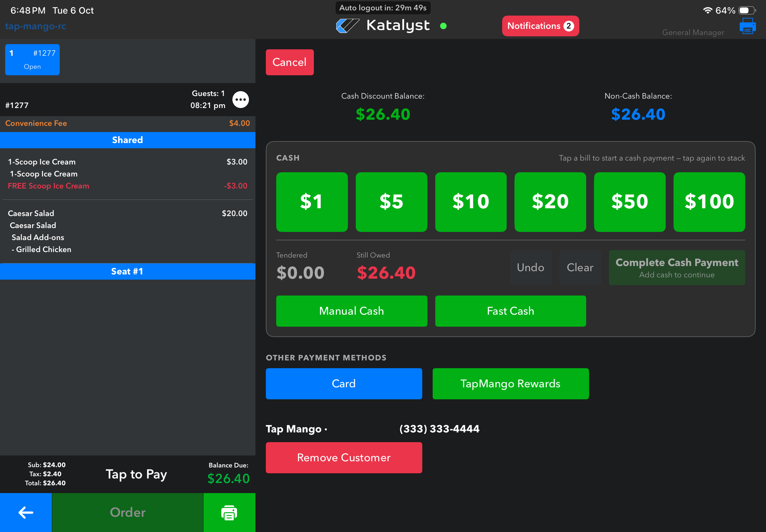This screenshot has width=766, height=532.
Task: Open the order options ellipsis menu
Action: tap(241, 100)
